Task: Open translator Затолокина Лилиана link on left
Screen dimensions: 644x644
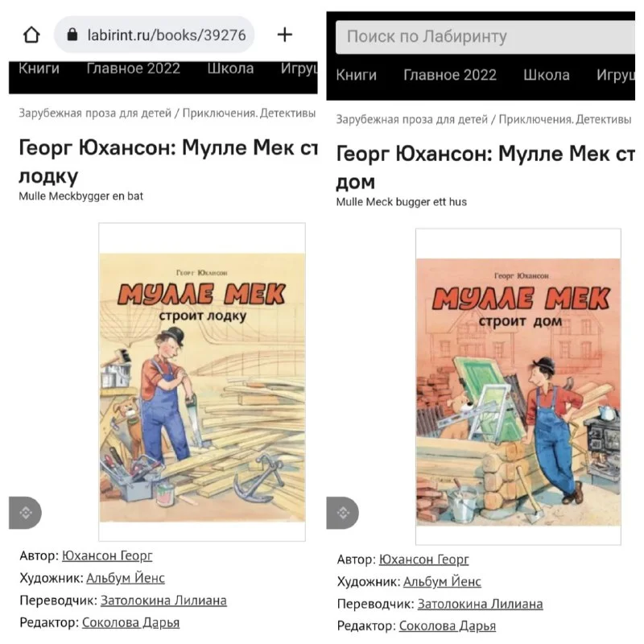Action: pos(163,601)
